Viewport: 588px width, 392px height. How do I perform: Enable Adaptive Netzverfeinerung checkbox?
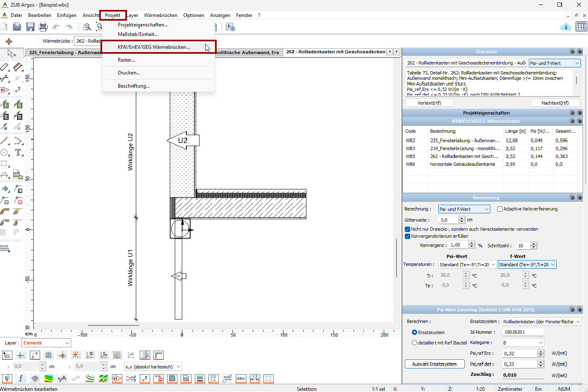[500, 209]
